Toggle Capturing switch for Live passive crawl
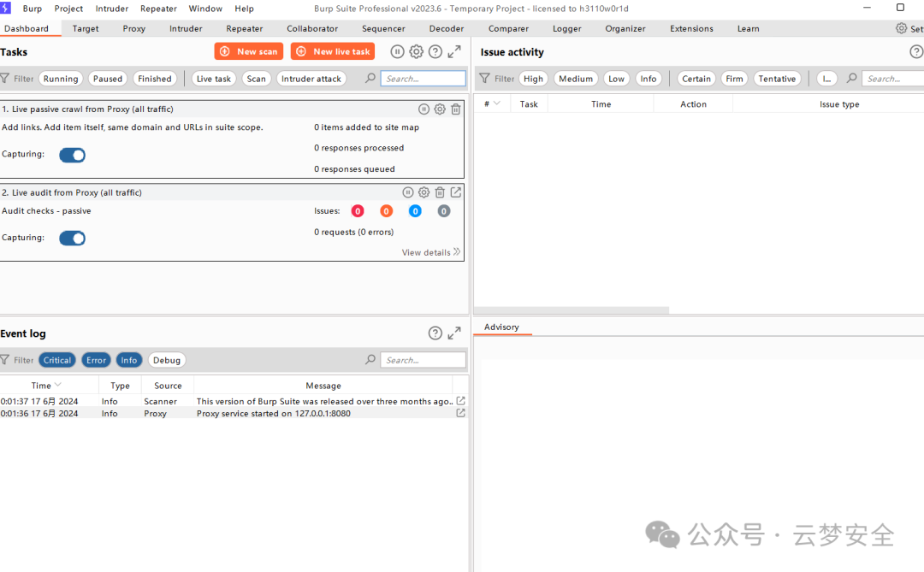924x572 pixels. [x=73, y=155]
